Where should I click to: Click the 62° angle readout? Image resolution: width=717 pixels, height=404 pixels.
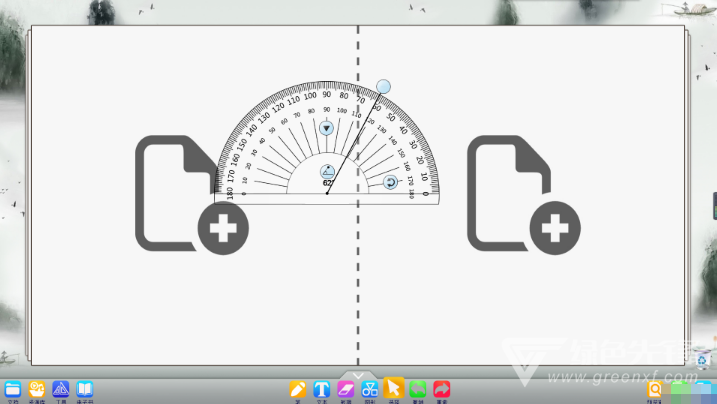328,183
